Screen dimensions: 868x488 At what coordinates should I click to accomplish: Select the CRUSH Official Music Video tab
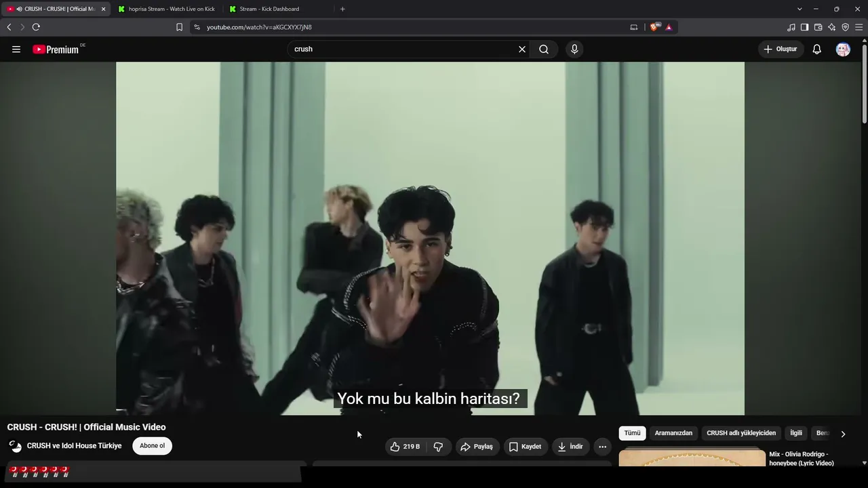tap(56, 9)
